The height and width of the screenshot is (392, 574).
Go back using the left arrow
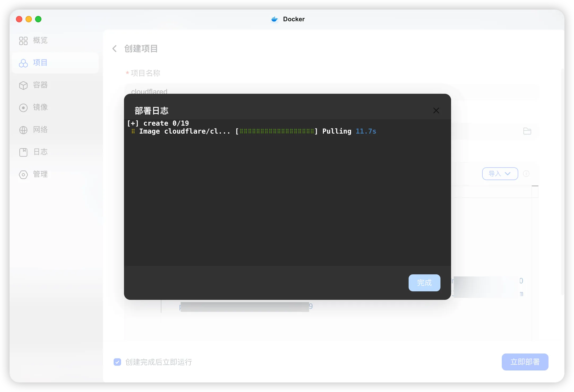pyautogui.click(x=114, y=49)
